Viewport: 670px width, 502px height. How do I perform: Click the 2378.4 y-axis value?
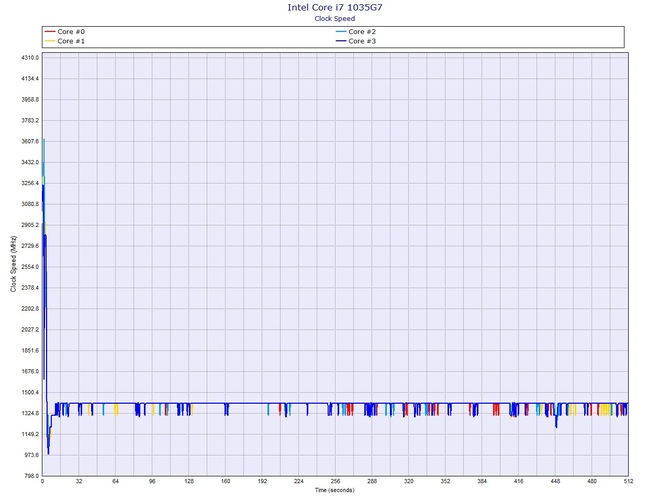(x=30, y=288)
